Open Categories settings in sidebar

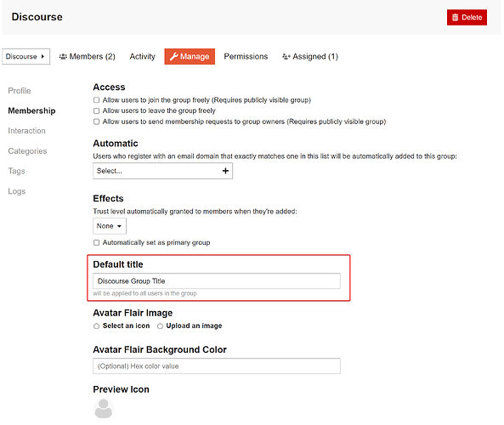[x=27, y=151]
